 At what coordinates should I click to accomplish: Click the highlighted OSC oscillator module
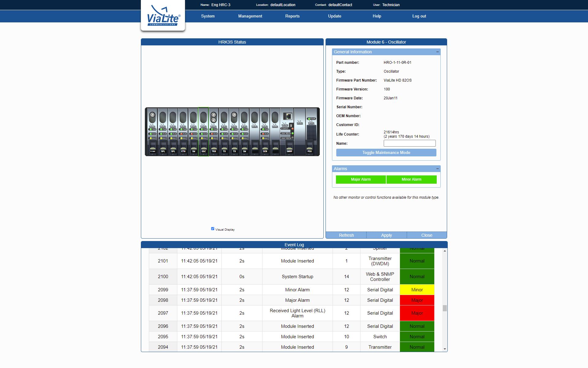[203, 132]
